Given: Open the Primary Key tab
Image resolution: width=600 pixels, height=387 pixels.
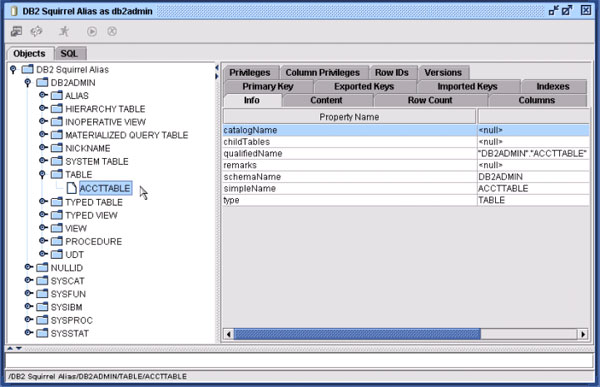Looking at the screenshot, I should 268,87.
